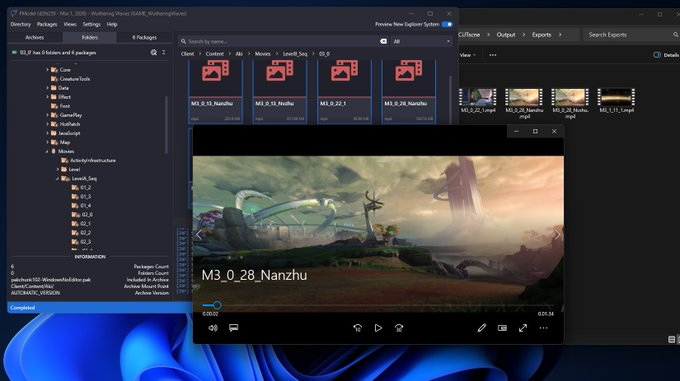Open the Help menu in FModel
The image size is (680, 381).
click(x=112, y=24)
